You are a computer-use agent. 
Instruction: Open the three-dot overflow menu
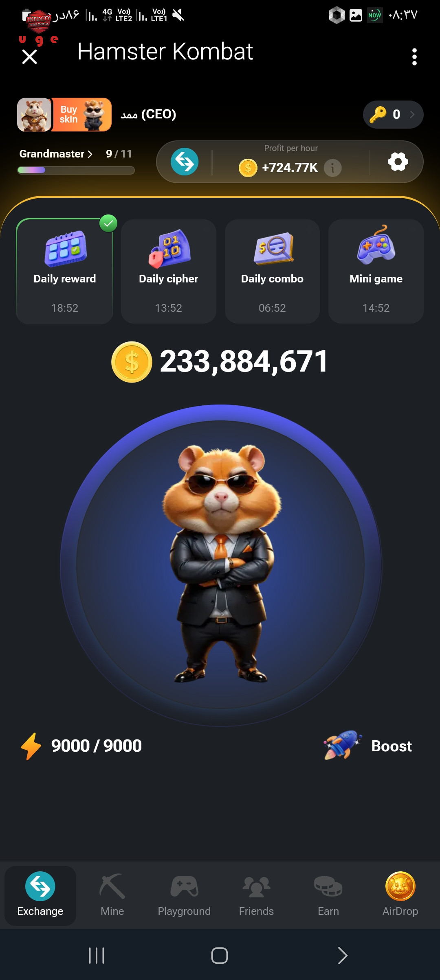[414, 57]
